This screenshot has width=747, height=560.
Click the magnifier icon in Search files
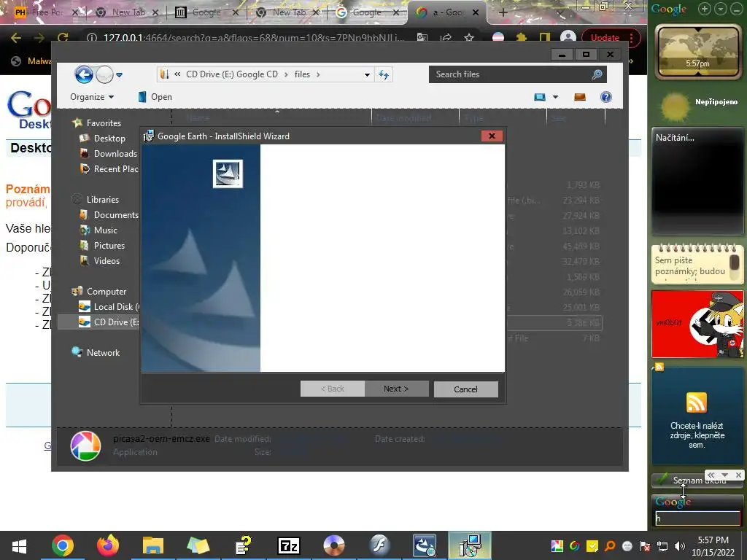[597, 74]
